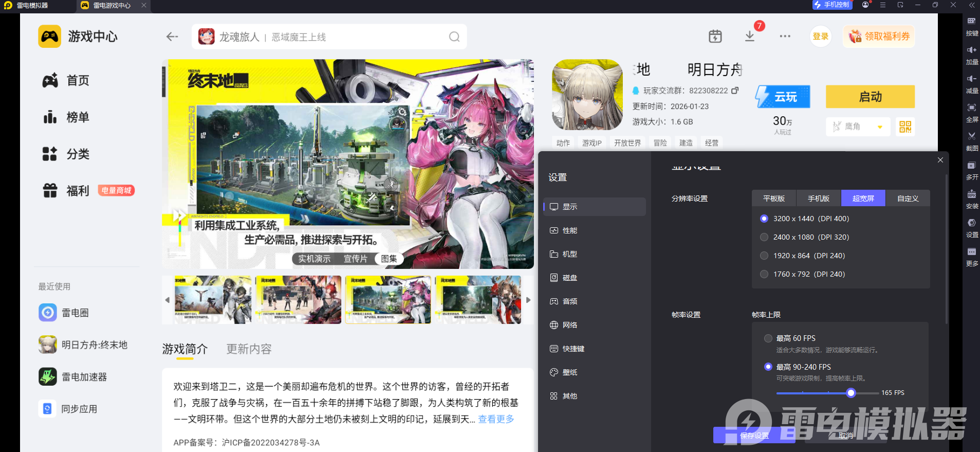Switch to 雷电模拟器 window tab

pyautogui.click(x=33, y=6)
